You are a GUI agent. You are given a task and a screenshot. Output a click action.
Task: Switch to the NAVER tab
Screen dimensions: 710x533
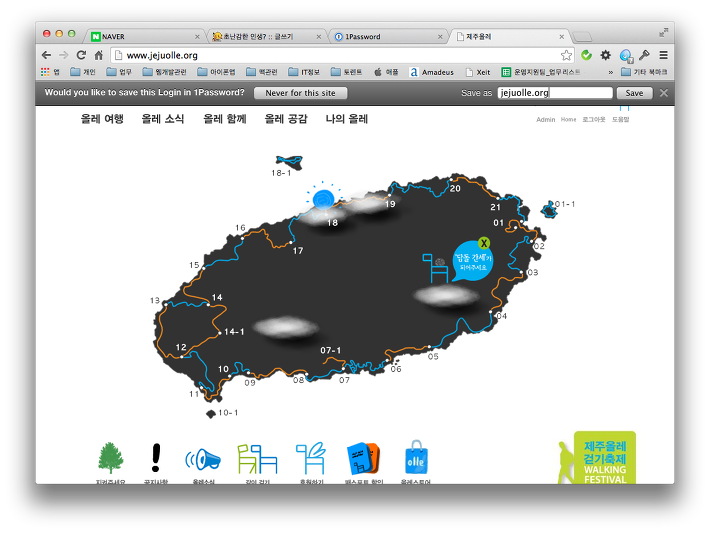144,36
